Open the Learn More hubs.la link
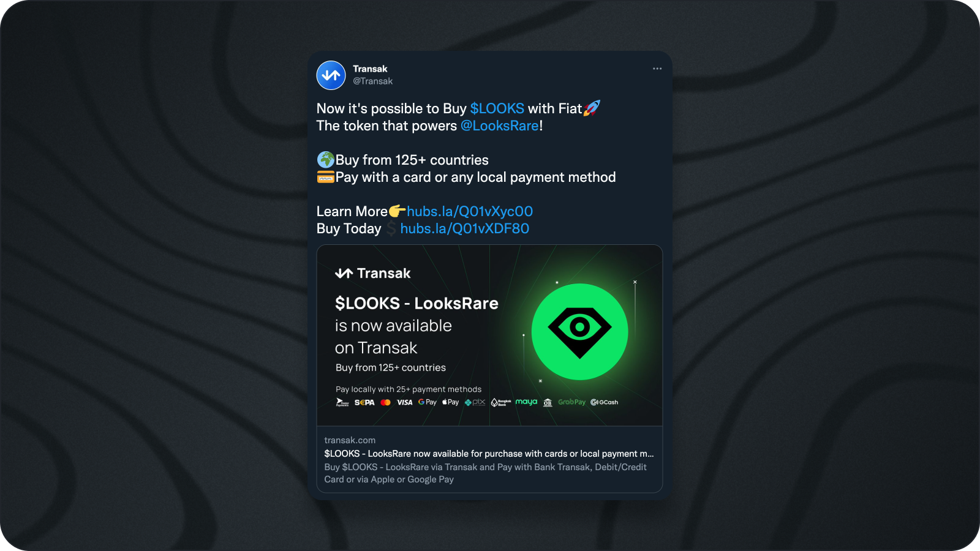This screenshot has height=551, width=980. click(x=470, y=211)
